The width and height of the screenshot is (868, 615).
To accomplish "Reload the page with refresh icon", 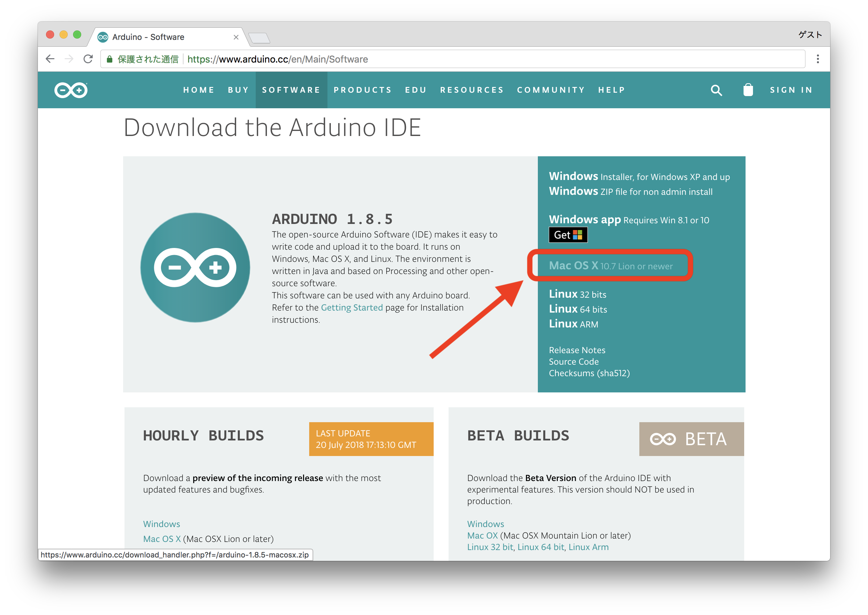I will 88,59.
